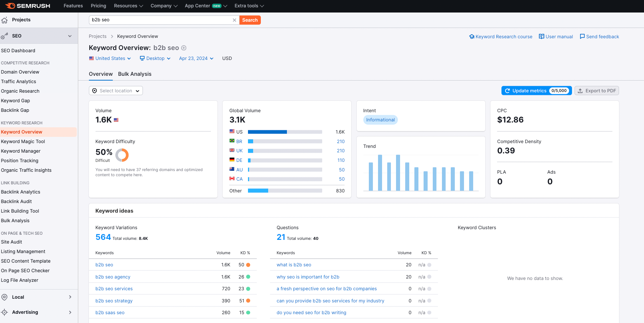The width and height of the screenshot is (644, 323).
Task: Click the refresh icon on Update metrics
Action: [x=507, y=91]
